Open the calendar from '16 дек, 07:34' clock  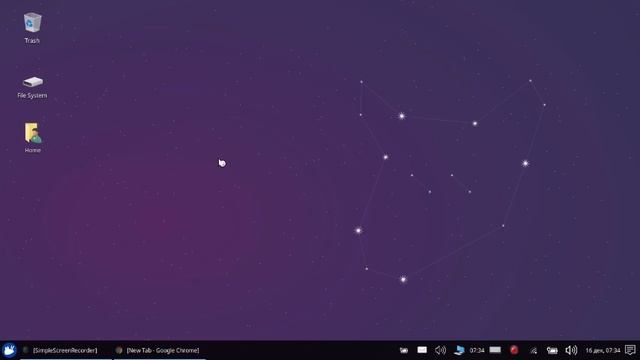point(602,350)
